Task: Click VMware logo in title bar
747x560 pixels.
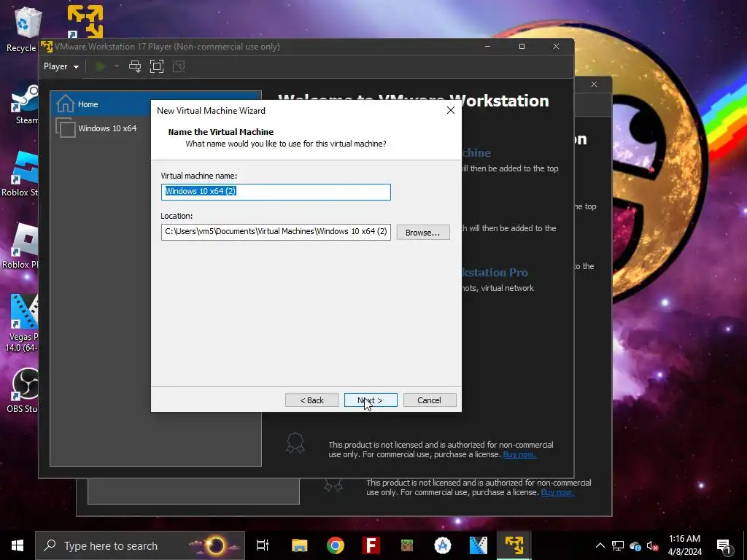Action: [46, 47]
